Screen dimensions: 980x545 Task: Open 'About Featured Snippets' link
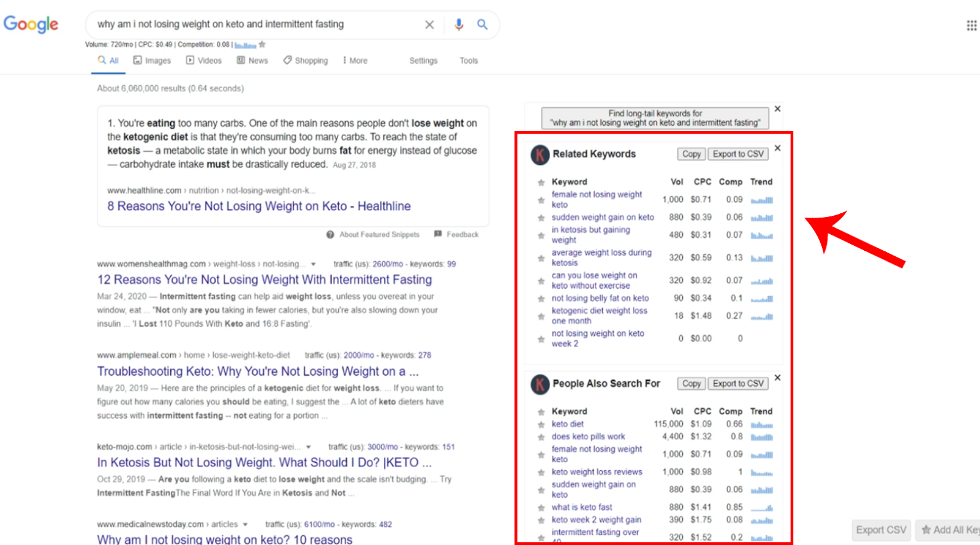point(380,234)
